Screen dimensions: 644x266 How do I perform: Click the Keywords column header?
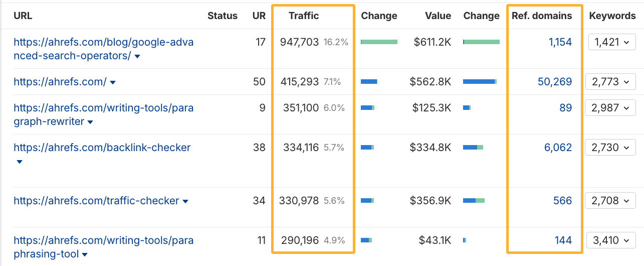(612, 16)
